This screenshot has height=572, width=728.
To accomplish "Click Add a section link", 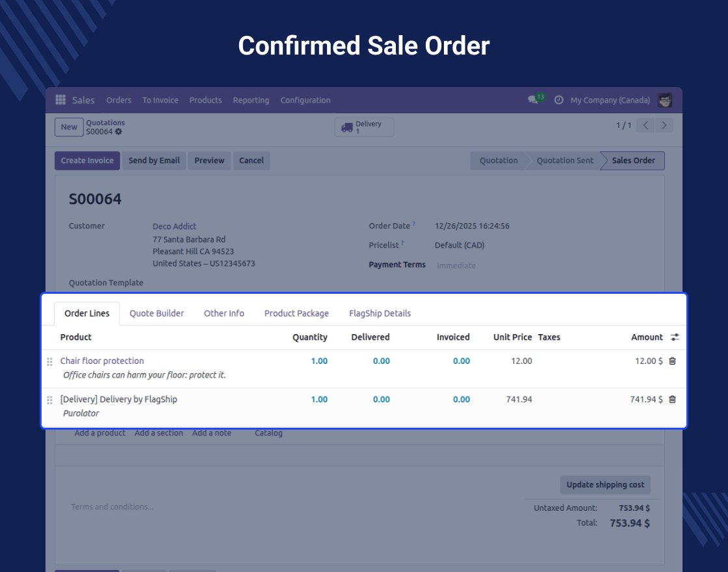I will click(x=159, y=433).
